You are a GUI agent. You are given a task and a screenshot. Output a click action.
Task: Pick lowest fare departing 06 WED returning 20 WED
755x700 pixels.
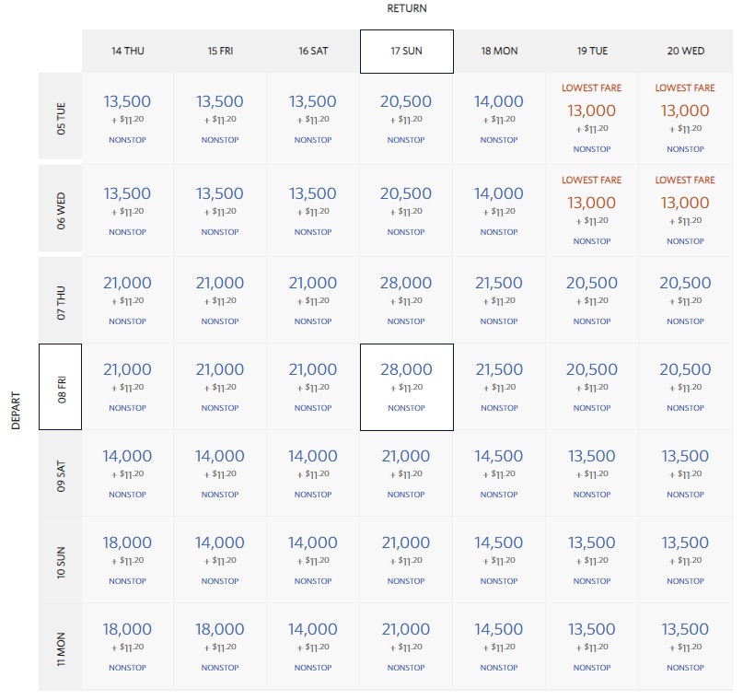685,210
